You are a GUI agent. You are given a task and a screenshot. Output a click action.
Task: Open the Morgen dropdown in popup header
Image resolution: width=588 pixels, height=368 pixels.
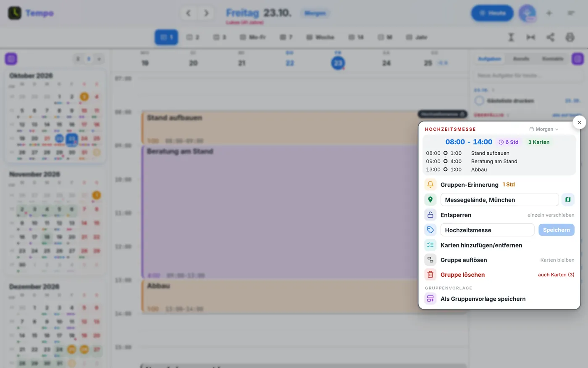pos(544,129)
